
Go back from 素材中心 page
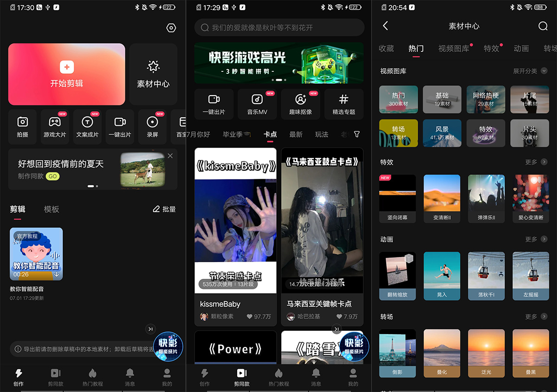click(385, 26)
